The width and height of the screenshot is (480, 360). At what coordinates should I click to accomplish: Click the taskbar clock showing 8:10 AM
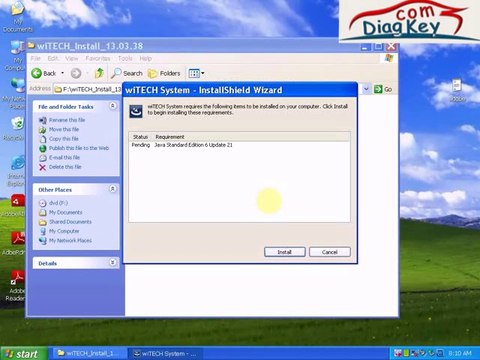coord(460,353)
